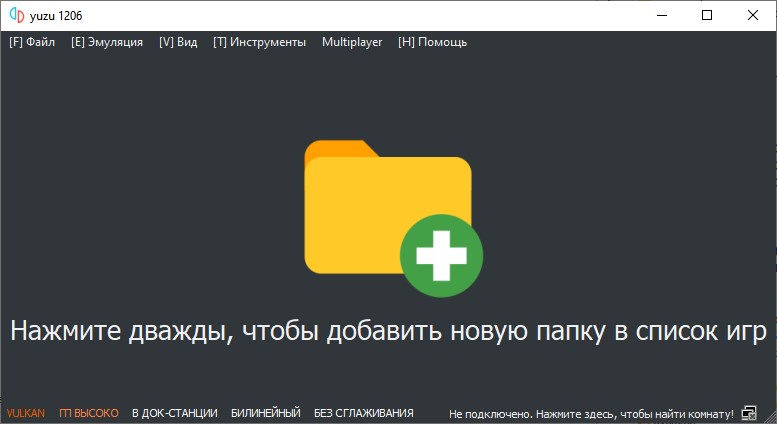
Task: Open the [F] Файл menu
Action: [x=32, y=42]
